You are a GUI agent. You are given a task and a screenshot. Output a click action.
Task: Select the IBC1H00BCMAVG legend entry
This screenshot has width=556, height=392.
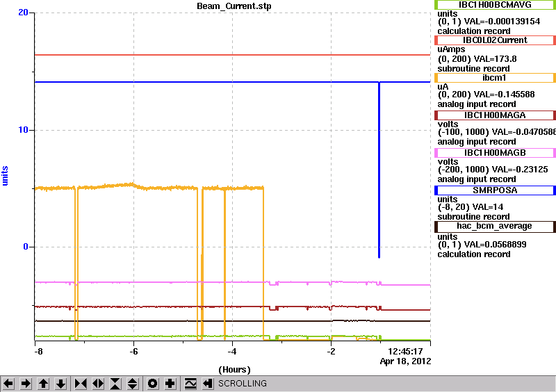[x=495, y=5]
